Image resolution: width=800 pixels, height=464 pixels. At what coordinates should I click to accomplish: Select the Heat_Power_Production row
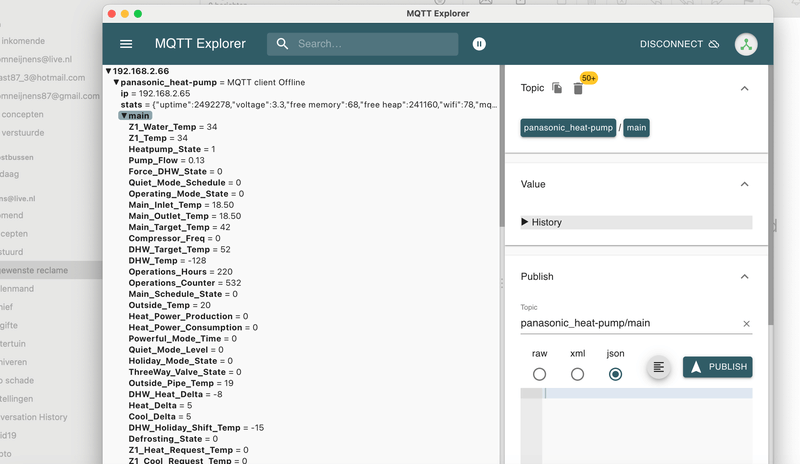[x=188, y=316]
